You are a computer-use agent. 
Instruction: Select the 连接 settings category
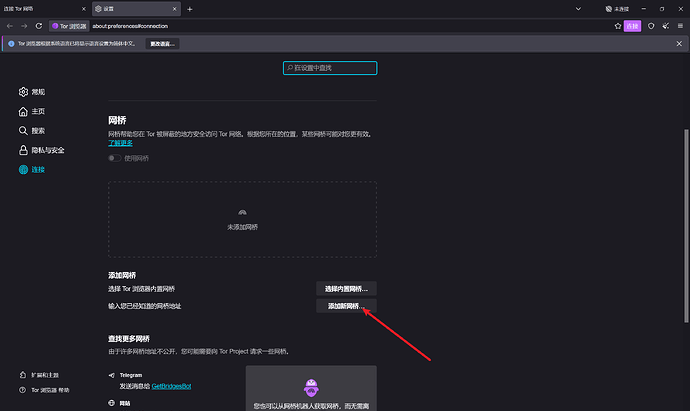pyautogui.click(x=32, y=169)
